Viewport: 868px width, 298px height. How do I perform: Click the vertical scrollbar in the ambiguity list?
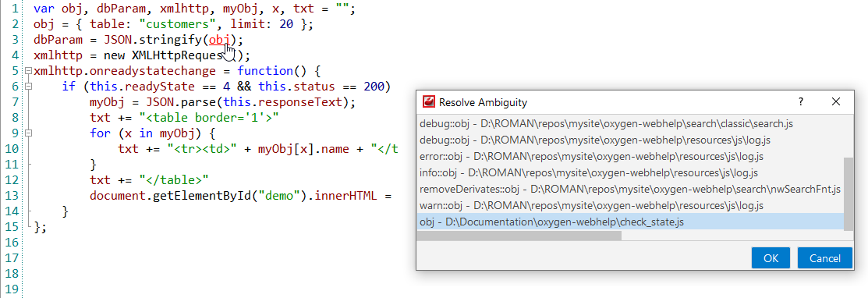[848, 193]
